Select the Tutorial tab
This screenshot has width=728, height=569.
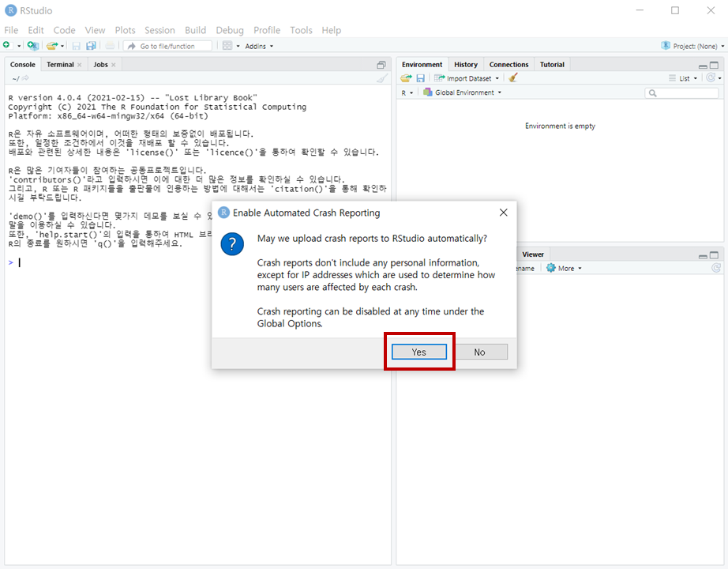pyautogui.click(x=552, y=65)
